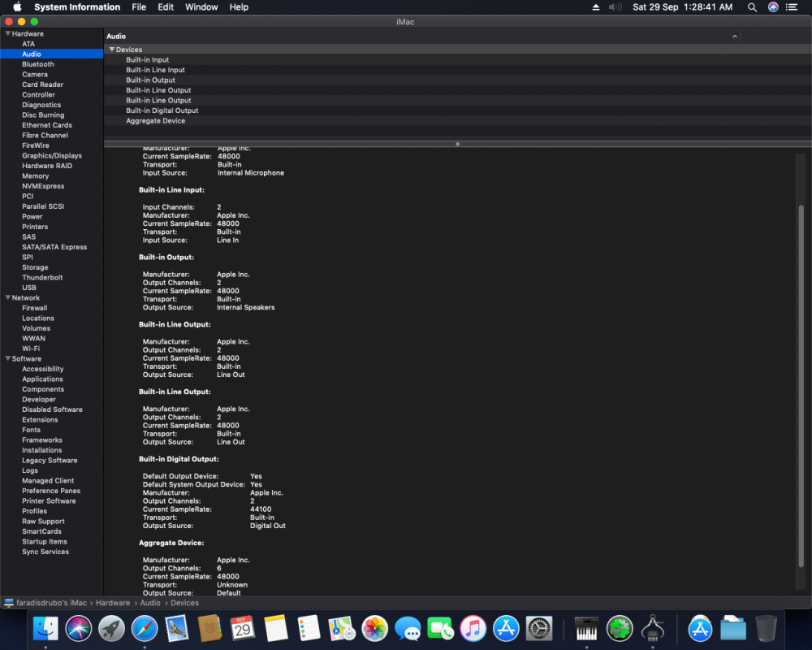Open the Edit menu

click(x=166, y=7)
